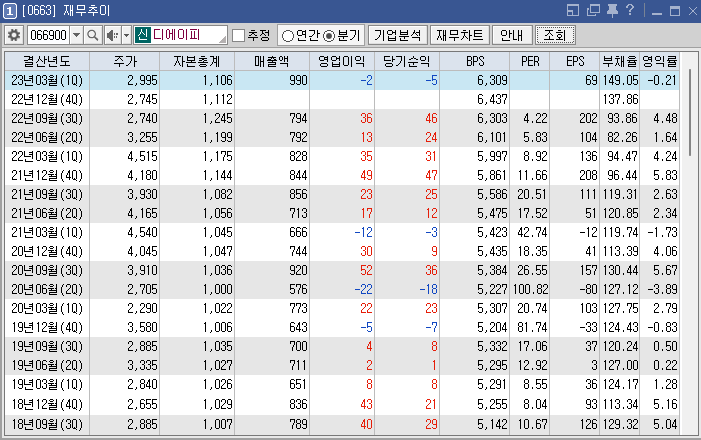
Task: Click the layout switch icon in title bar
Action: [573, 10]
